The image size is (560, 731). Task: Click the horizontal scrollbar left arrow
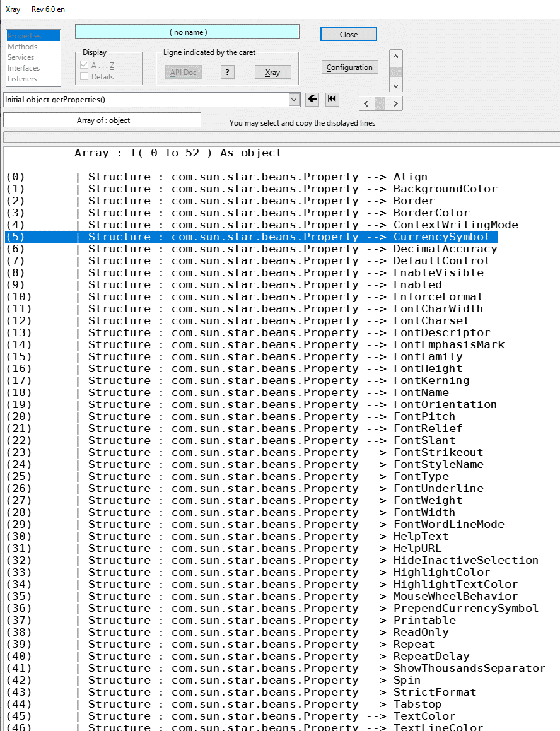pyautogui.click(x=365, y=103)
